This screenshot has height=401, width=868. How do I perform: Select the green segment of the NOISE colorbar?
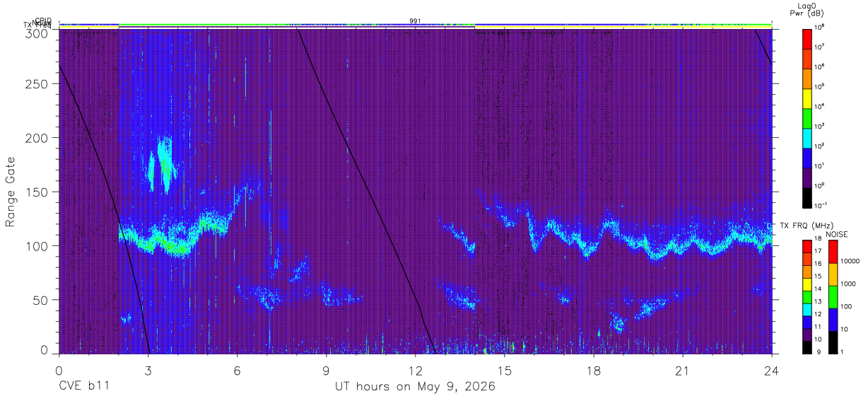833,297
